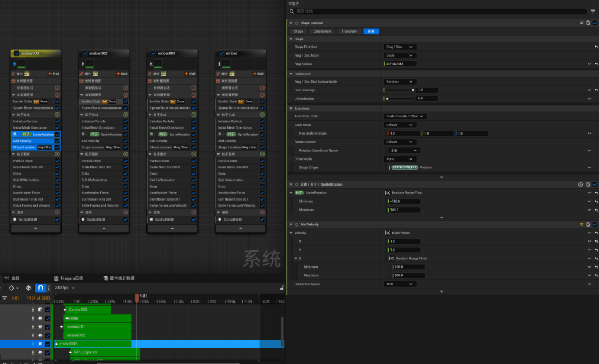Open the Shape Primitive Ring / Disc dropdown
Viewport: 599px width, 364px height.
pos(399,47)
